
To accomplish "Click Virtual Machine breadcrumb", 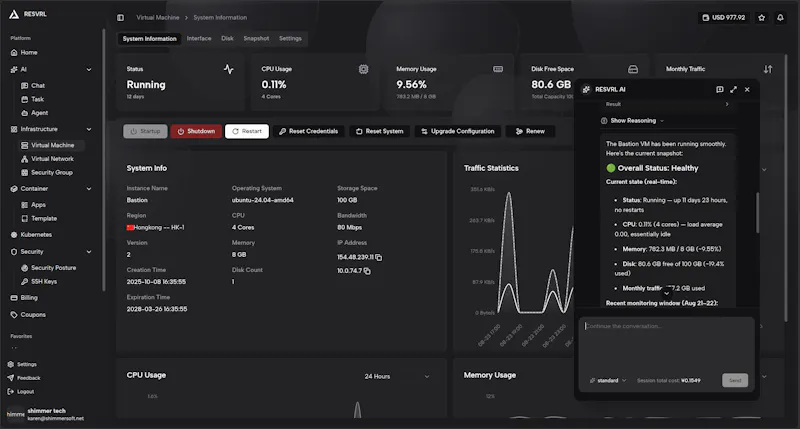I will (x=158, y=17).
